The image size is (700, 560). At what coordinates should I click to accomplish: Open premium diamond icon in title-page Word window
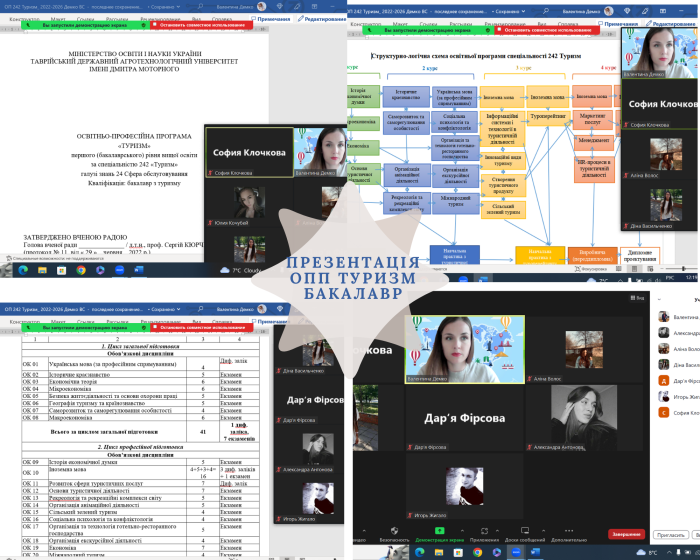(279, 6)
